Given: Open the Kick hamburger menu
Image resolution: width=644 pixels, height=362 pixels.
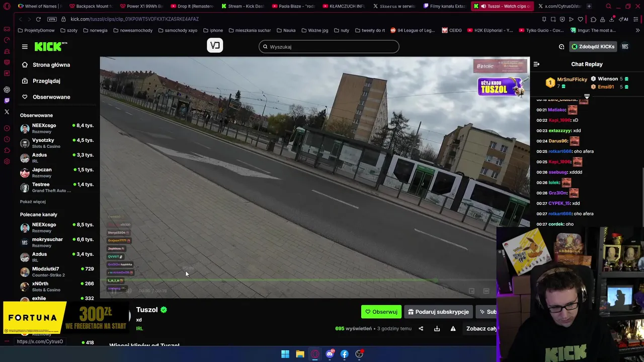Looking at the screenshot, I should tap(25, 47).
